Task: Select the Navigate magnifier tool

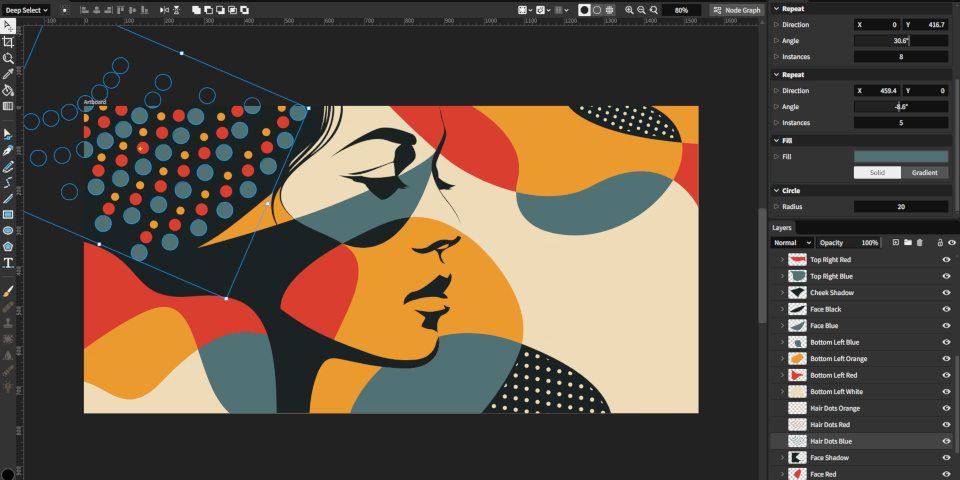Action: [x=8, y=58]
